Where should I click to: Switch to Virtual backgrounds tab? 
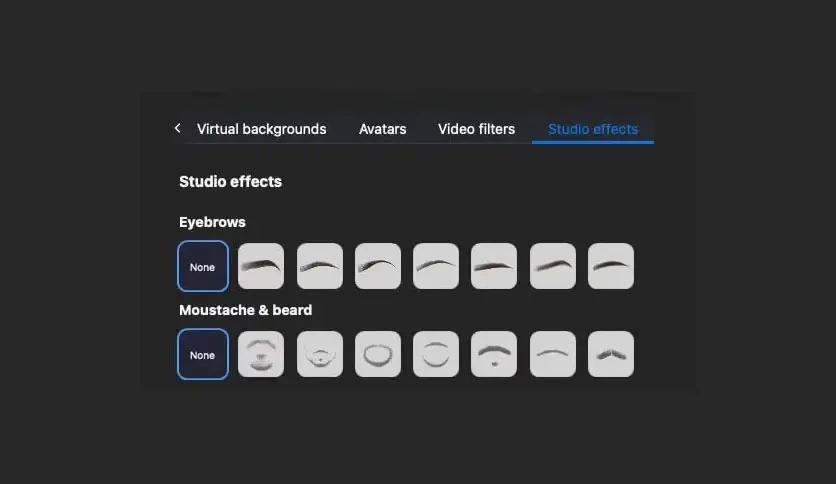[x=261, y=129]
